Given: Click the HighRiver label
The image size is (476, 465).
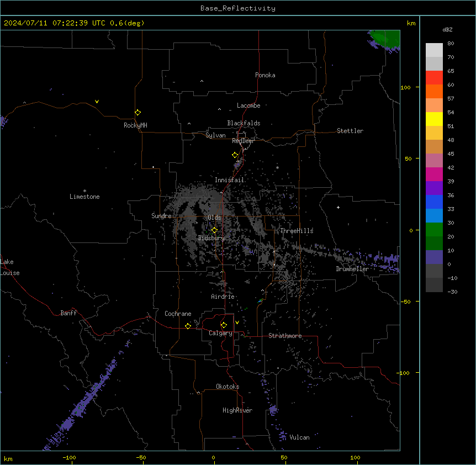Looking at the screenshot, I should tap(237, 410).
